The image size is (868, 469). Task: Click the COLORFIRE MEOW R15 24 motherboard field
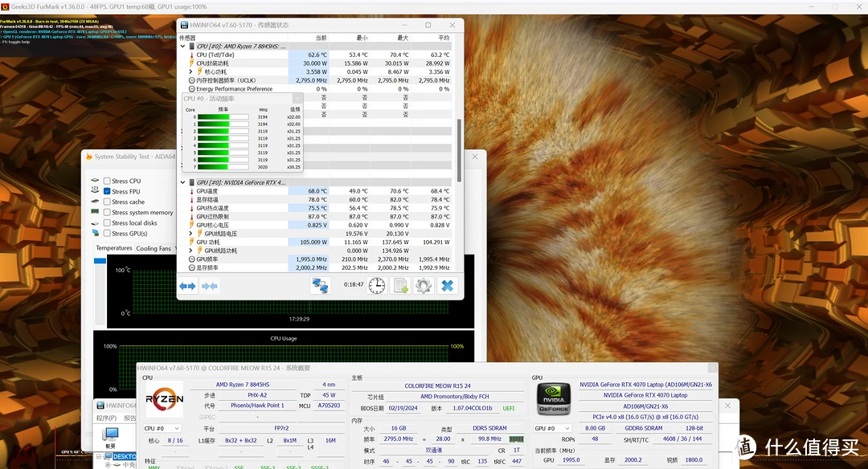tap(437, 386)
